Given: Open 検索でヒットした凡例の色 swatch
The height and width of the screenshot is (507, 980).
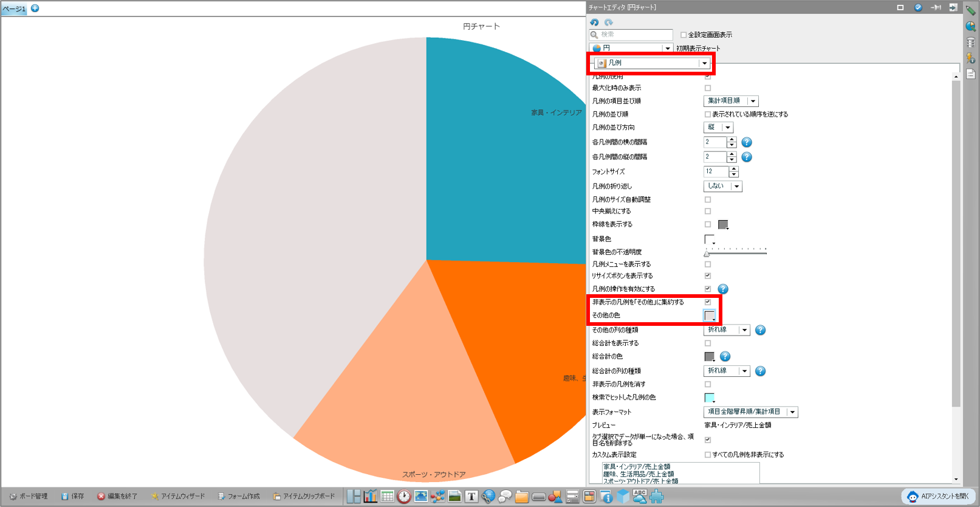Looking at the screenshot, I should [x=709, y=398].
